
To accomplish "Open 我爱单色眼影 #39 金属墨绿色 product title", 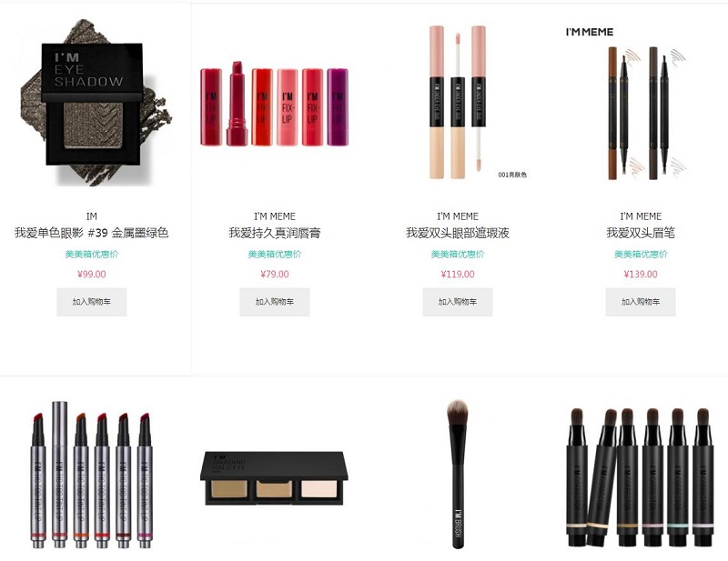I will click(92, 233).
